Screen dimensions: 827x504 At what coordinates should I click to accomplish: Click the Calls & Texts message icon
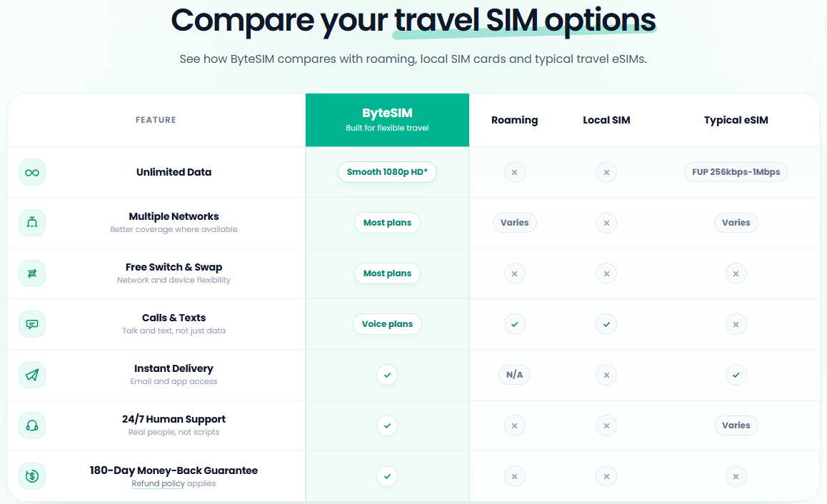pos(32,323)
